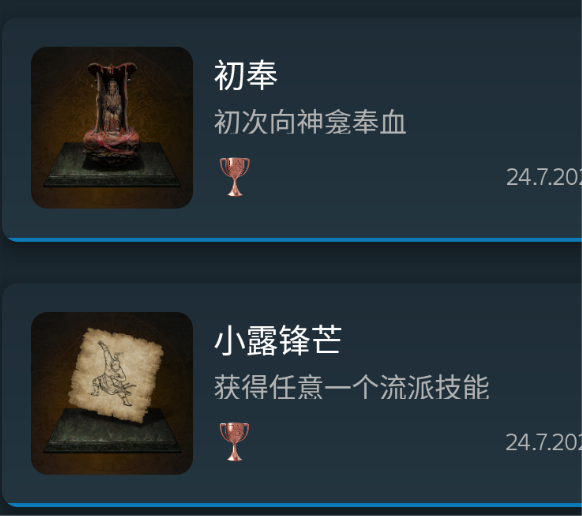This screenshot has width=582, height=516.
Task: Open the parchment scroll image for 小露锋芒
Action: 112,393
